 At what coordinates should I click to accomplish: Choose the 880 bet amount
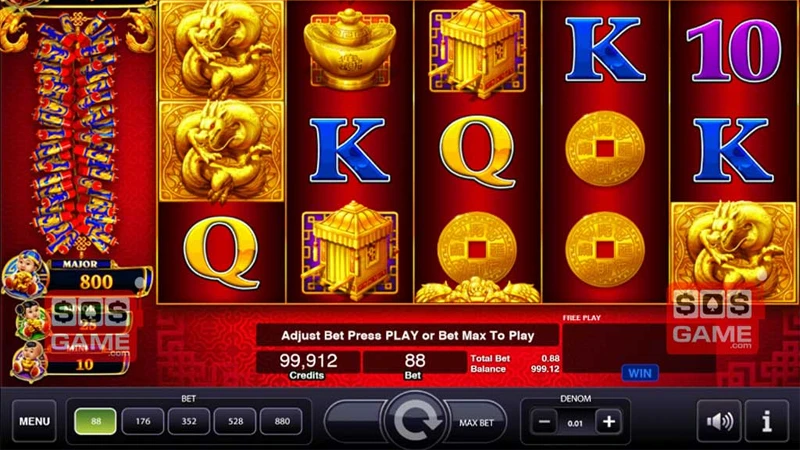click(x=282, y=421)
